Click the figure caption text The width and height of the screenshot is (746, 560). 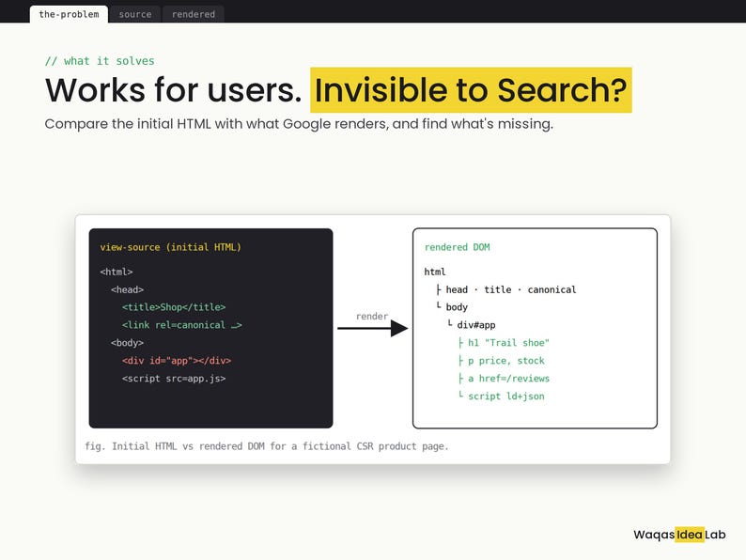pyautogui.click(x=267, y=446)
